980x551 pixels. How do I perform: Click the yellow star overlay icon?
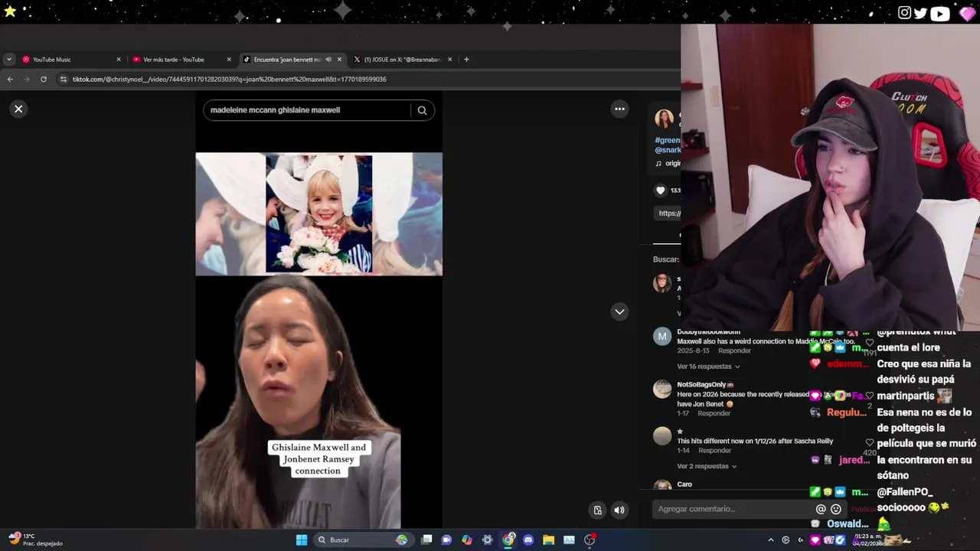(x=10, y=11)
